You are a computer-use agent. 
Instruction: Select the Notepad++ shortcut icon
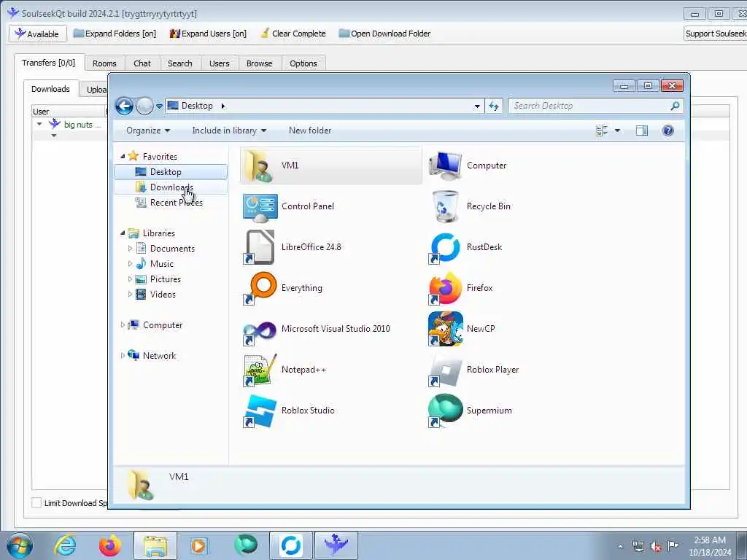(260, 370)
